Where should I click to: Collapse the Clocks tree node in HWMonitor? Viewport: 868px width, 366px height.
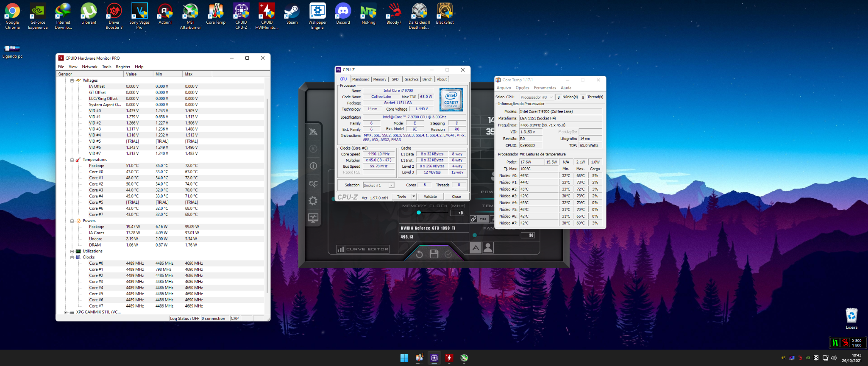click(72, 258)
